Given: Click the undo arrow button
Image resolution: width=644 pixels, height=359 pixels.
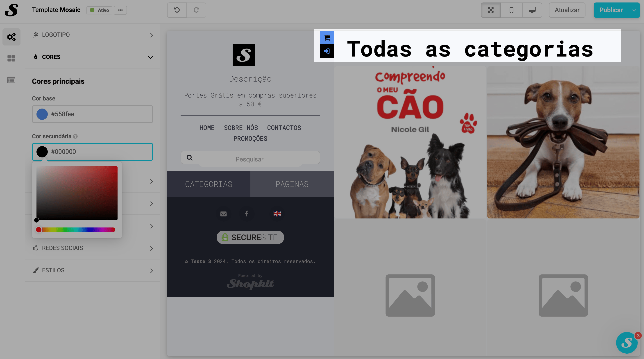Looking at the screenshot, I should coord(177,10).
